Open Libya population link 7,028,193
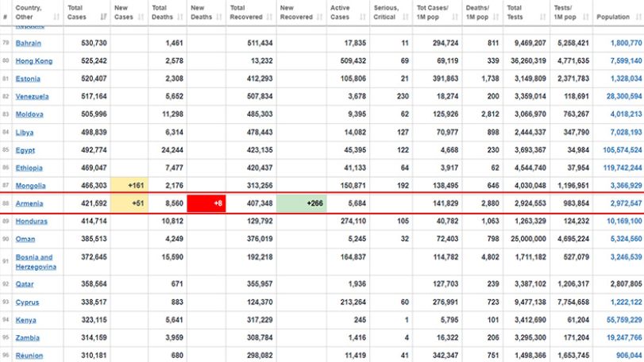The height and width of the screenshot is (362, 644). [x=626, y=132]
